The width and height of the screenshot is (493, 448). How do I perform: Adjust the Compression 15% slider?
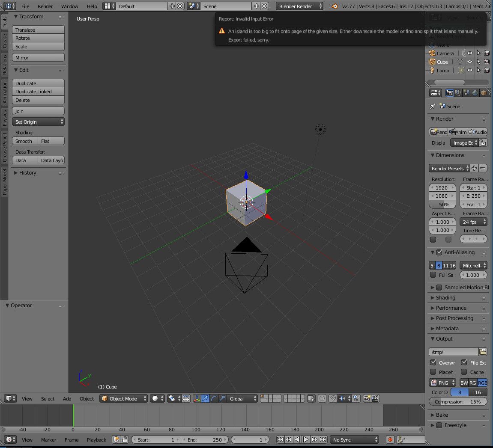pos(458,401)
